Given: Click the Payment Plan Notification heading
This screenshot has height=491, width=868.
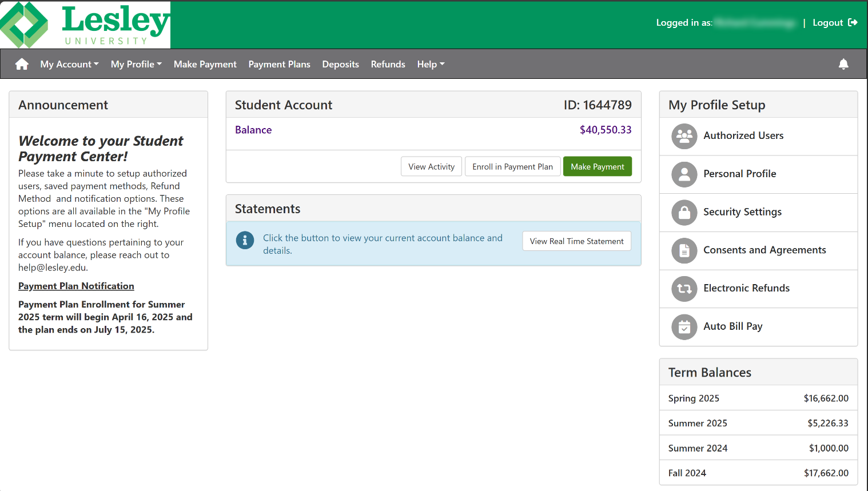Looking at the screenshot, I should pos(76,286).
